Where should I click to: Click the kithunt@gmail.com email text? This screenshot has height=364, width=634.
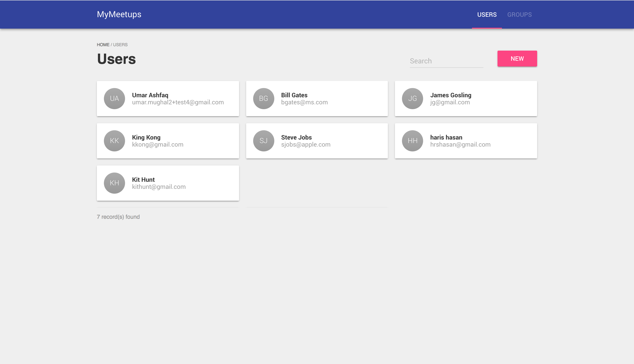159,187
